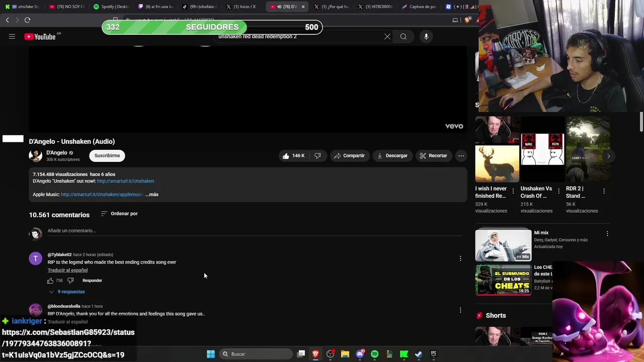
Task: Open Task View on the taskbar
Action: (301, 354)
